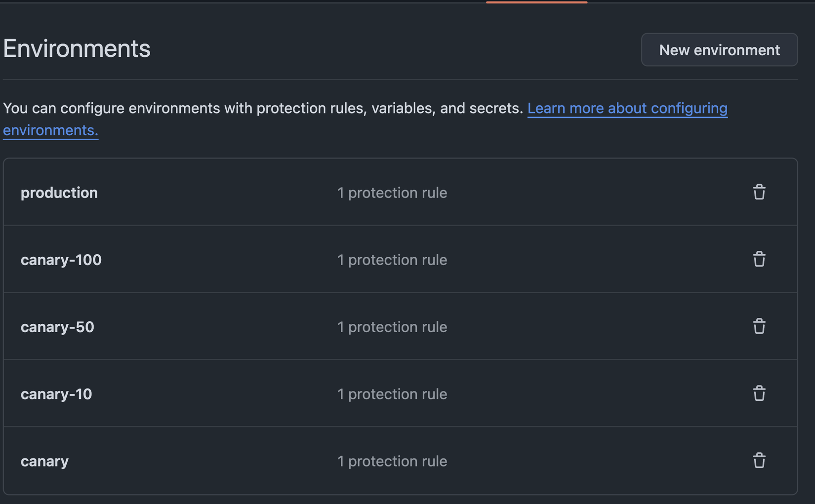This screenshot has width=815, height=504.
Task: Open the canary-10 environment
Action: 56,393
